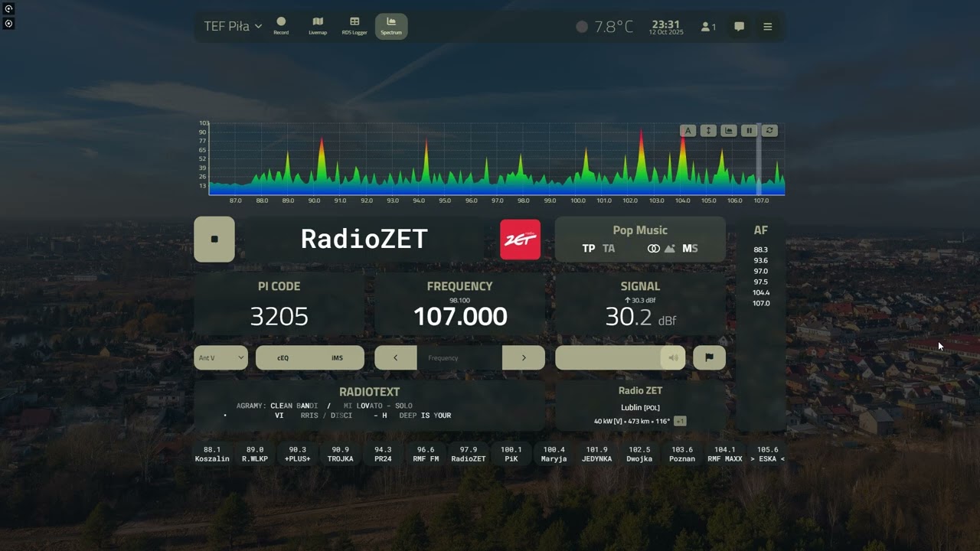
Task: Click the stereo indicator icon
Action: click(653, 249)
